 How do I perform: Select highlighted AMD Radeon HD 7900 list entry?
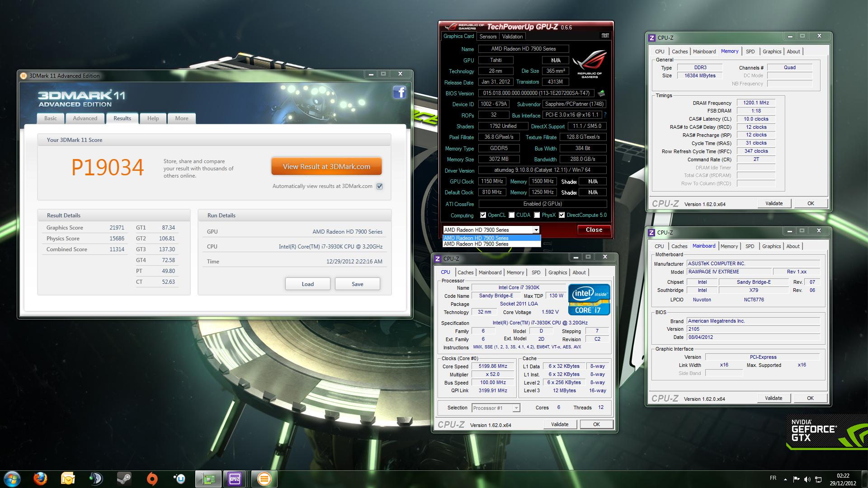[x=492, y=238]
